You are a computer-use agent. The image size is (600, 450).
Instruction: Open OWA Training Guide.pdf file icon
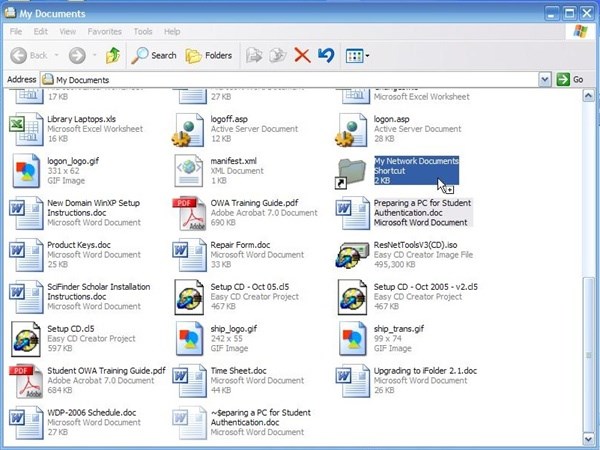(x=189, y=214)
